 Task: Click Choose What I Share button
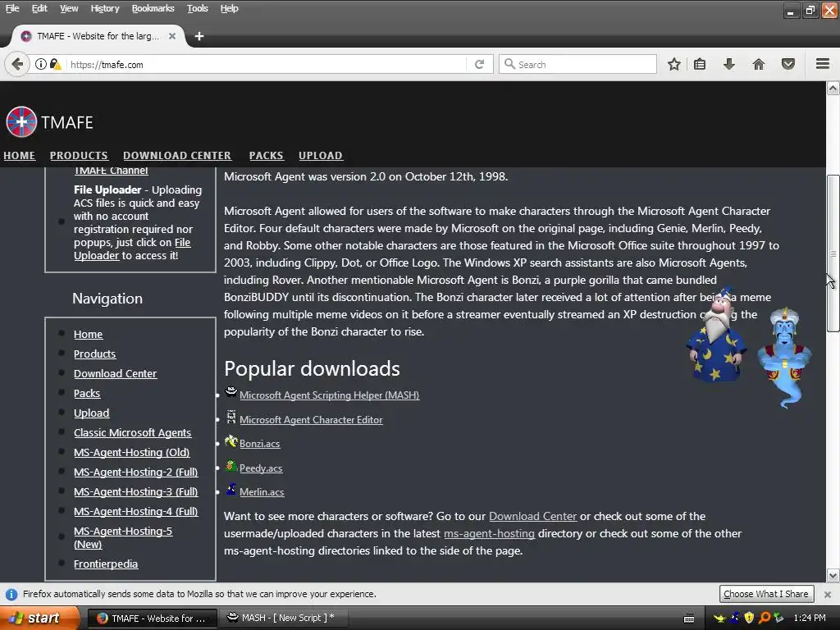(766, 594)
